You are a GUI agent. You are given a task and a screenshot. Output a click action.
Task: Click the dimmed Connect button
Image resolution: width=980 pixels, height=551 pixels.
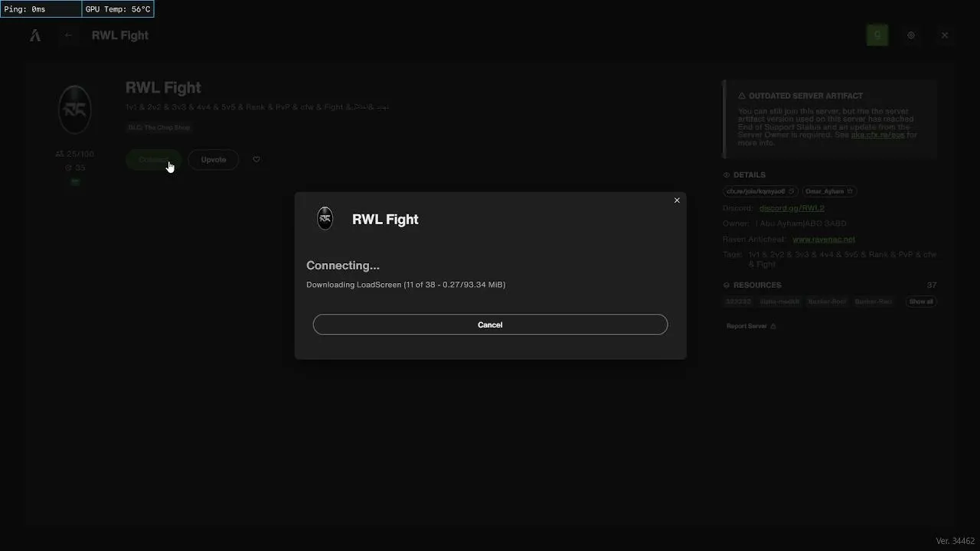point(153,160)
